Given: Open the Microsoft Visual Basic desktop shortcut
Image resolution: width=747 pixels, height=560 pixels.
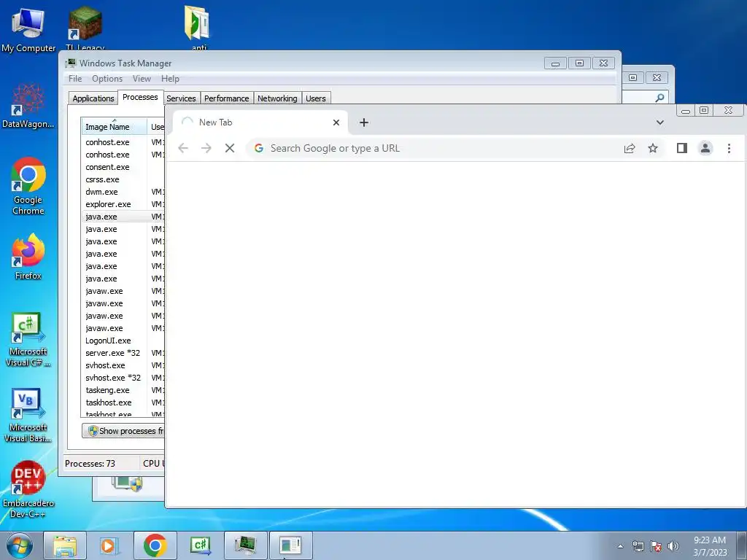Looking at the screenshot, I should pos(28,415).
